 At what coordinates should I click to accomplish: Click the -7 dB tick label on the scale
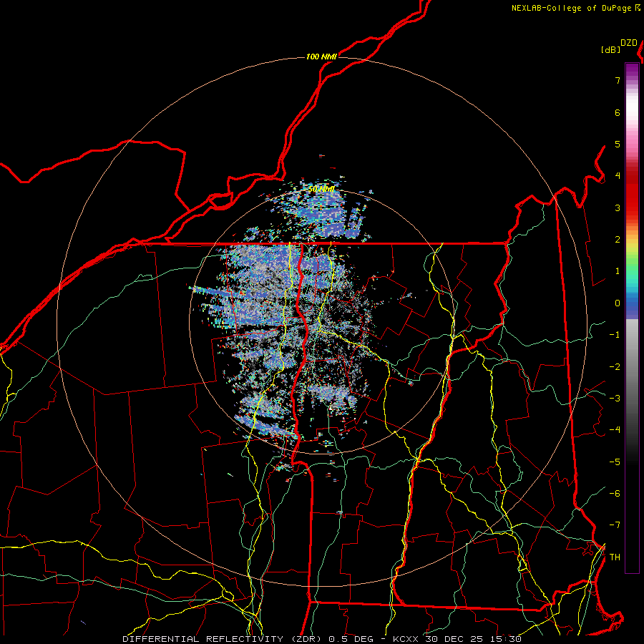click(615, 525)
